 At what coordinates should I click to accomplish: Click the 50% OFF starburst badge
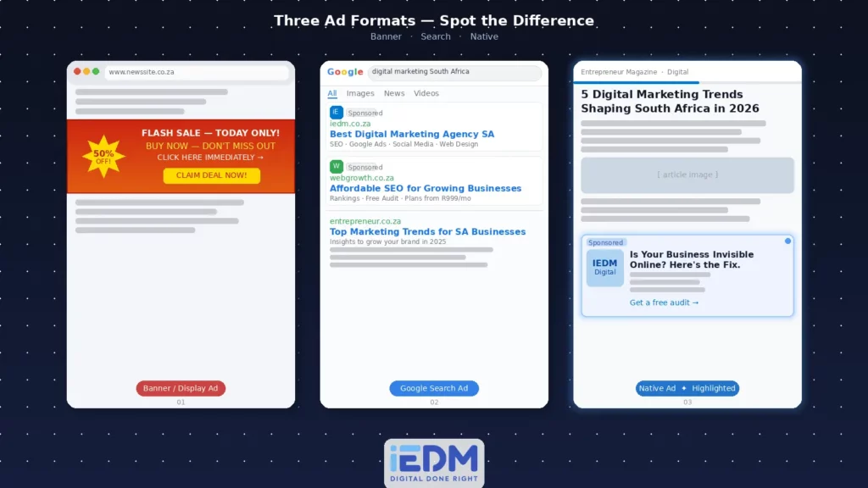pos(103,157)
